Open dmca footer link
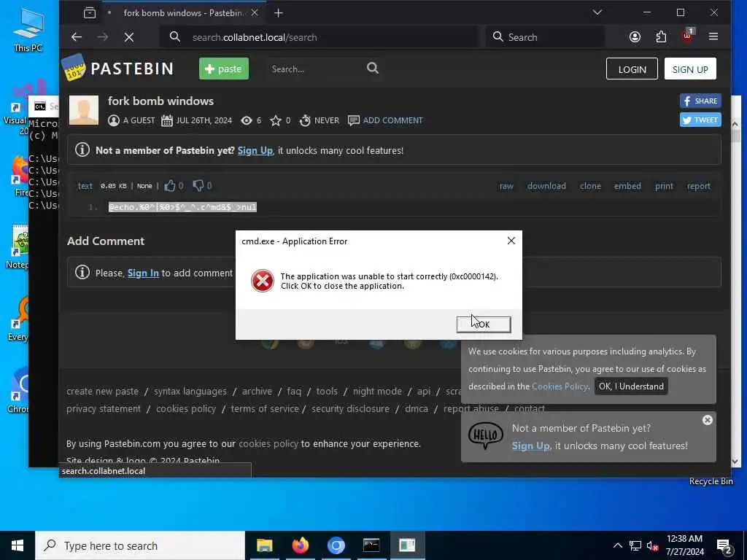Viewport: 747px width, 560px height. click(x=417, y=409)
